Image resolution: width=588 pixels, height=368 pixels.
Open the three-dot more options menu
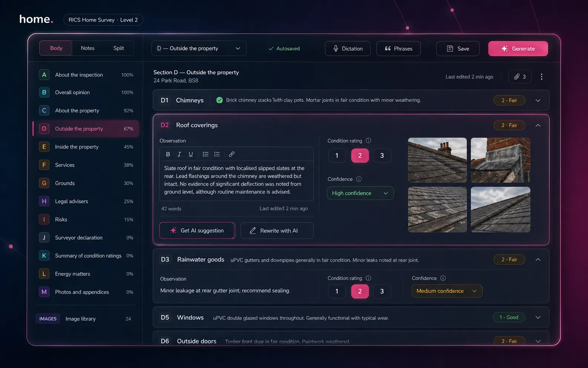pyautogui.click(x=541, y=77)
